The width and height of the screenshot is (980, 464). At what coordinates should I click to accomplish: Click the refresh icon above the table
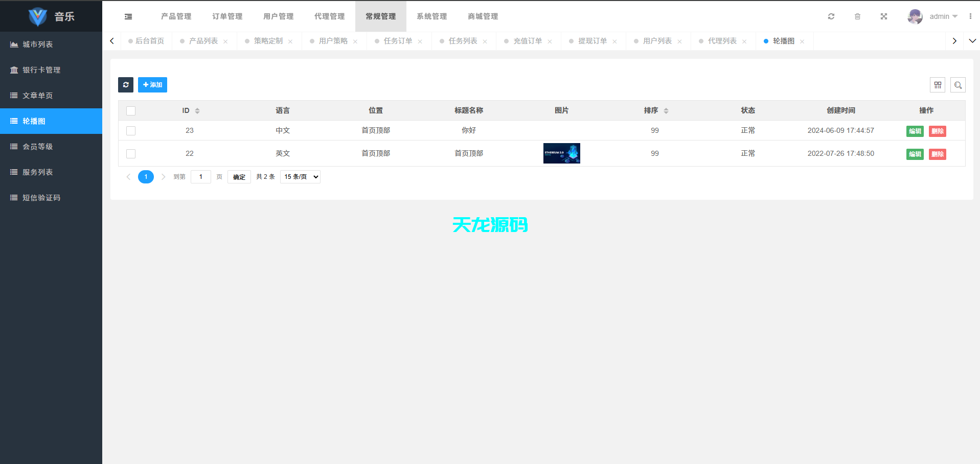click(125, 85)
